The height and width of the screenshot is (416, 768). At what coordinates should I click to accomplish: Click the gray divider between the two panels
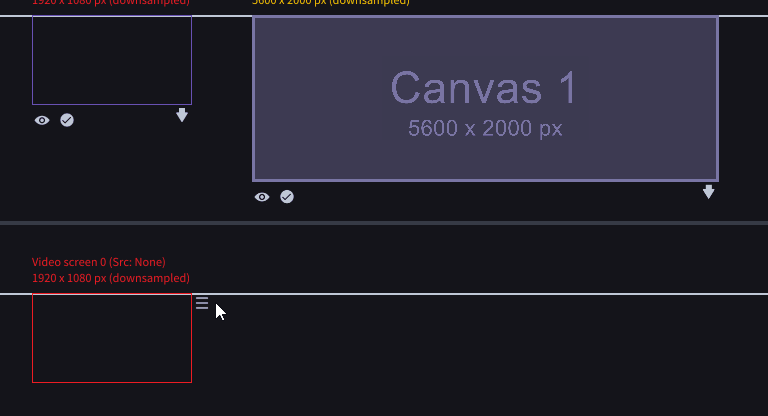point(384,222)
